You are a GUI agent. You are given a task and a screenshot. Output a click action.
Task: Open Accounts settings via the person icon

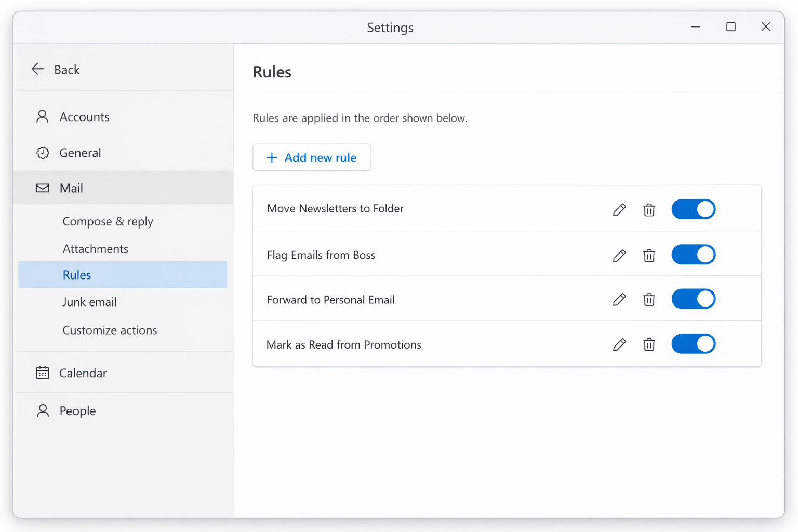coord(42,116)
